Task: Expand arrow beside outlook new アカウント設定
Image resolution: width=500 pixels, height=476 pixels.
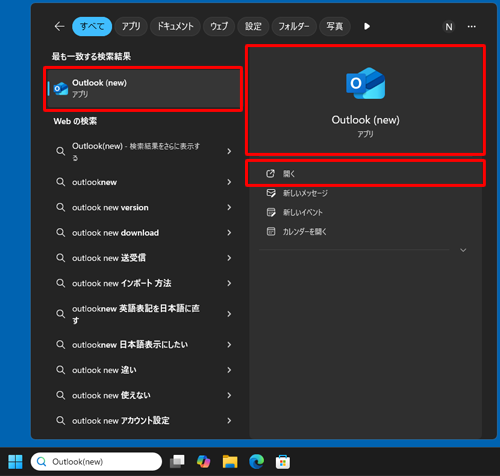Action: tap(229, 421)
